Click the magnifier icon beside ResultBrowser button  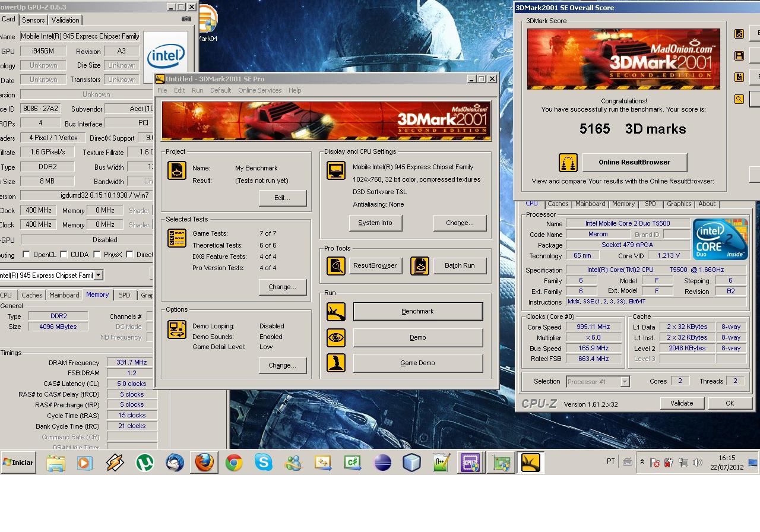(x=336, y=265)
